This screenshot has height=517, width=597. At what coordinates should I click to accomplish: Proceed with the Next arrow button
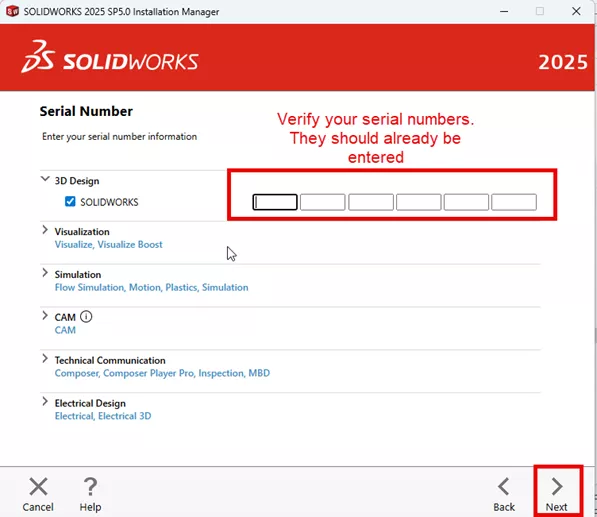pos(557,487)
